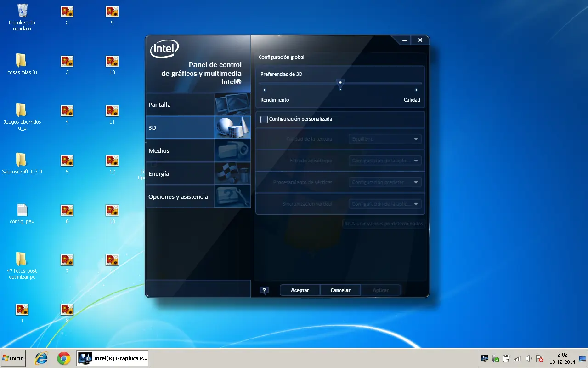Open the Inicio start menu
Screen dimensions: 588x368
(12, 358)
